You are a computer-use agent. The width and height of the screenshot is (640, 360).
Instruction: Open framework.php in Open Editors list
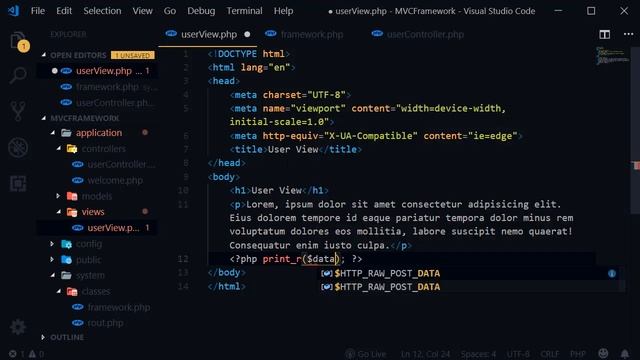(98, 87)
